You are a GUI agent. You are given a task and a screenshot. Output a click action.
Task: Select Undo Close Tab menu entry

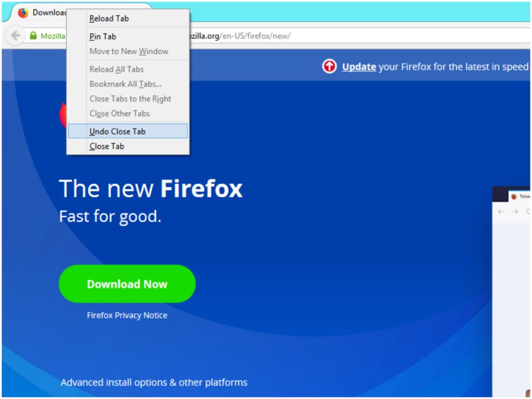[128, 131]
